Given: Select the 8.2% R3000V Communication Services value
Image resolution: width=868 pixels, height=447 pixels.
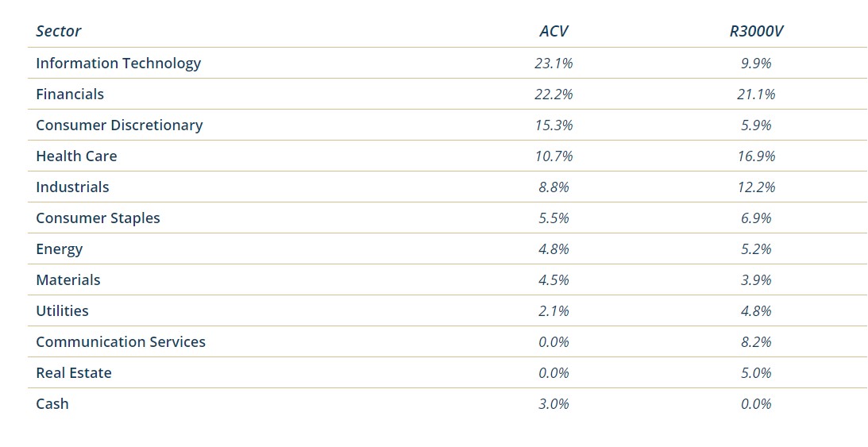Looking at the screenshot, I should (x=756, y=341).
